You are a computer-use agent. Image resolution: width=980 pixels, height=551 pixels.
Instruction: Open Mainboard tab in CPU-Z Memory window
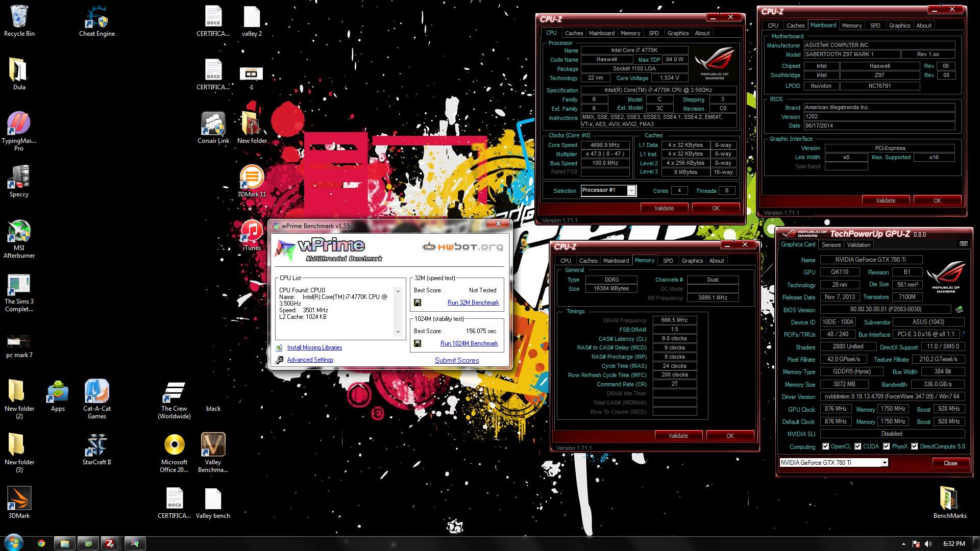click(x=616, y=261)
